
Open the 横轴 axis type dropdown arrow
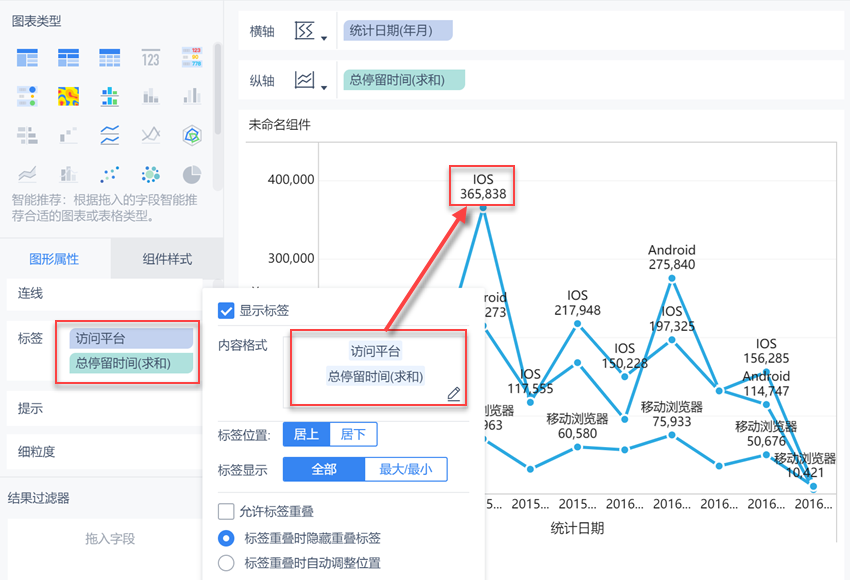tap(324, 38)
